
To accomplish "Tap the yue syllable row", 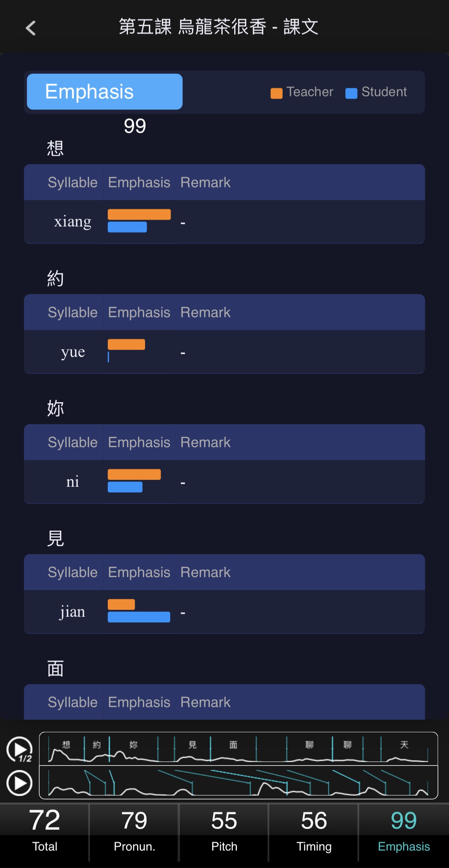I will [224, 351].
